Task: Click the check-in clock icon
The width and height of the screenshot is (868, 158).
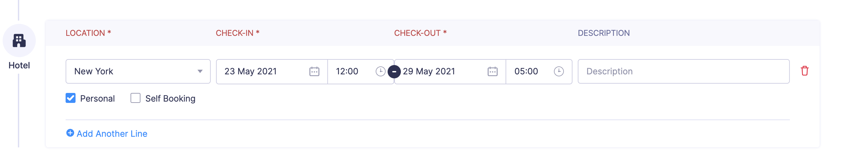Action: pyautogui.click(x=380, y=72)
